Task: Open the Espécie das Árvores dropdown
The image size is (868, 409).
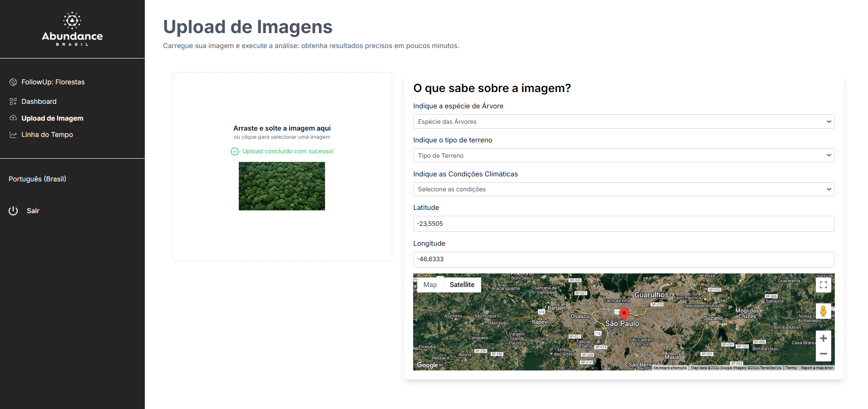Action: (x=624, y=122)
